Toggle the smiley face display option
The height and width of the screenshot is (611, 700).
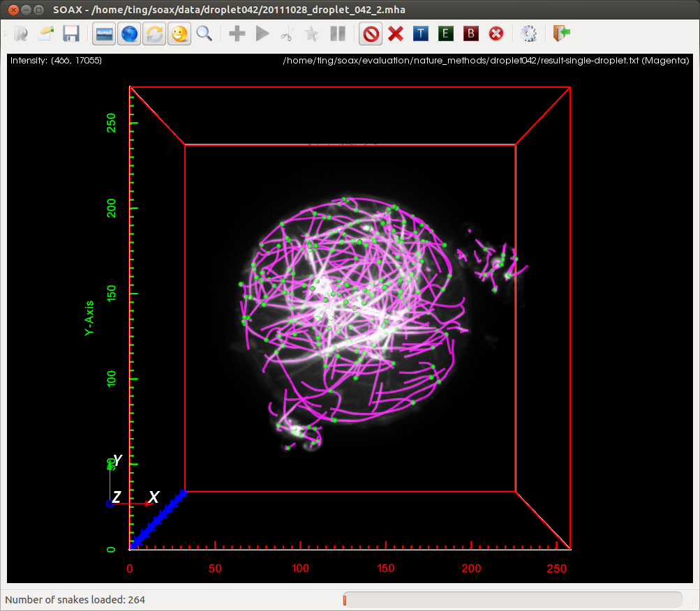tap(179, 33)
